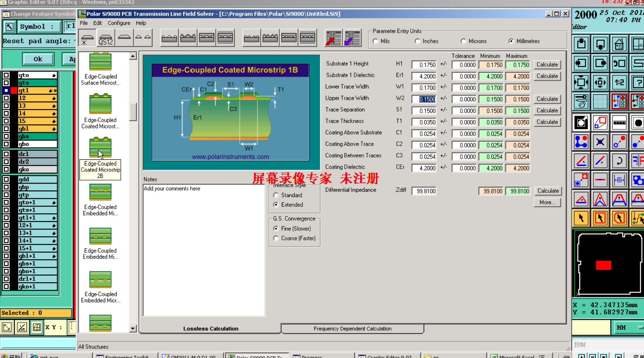Choose Extended interface style
644x358 pixels.
(276, 205)
